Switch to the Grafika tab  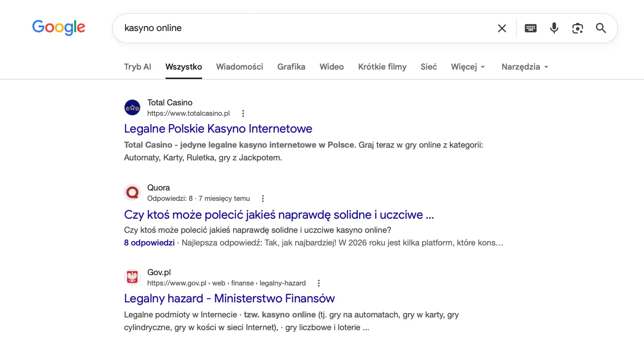pyautogui.click(x=291, y=67)
